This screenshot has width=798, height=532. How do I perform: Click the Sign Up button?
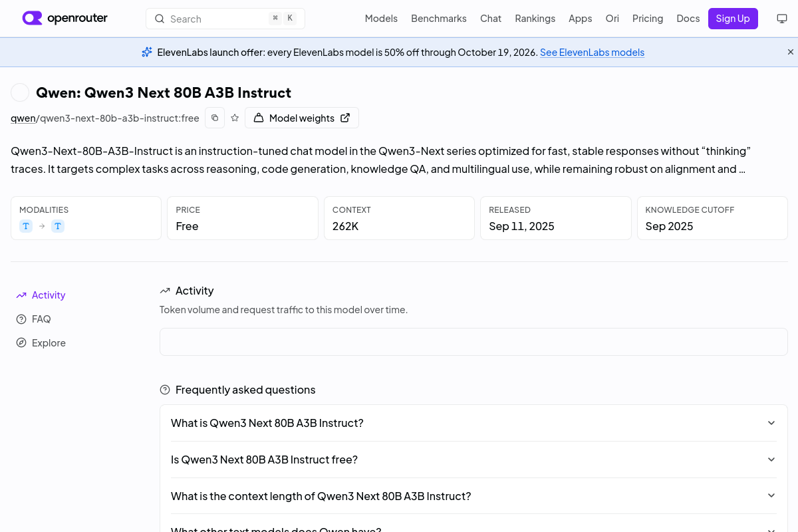(x=733, y=19)
